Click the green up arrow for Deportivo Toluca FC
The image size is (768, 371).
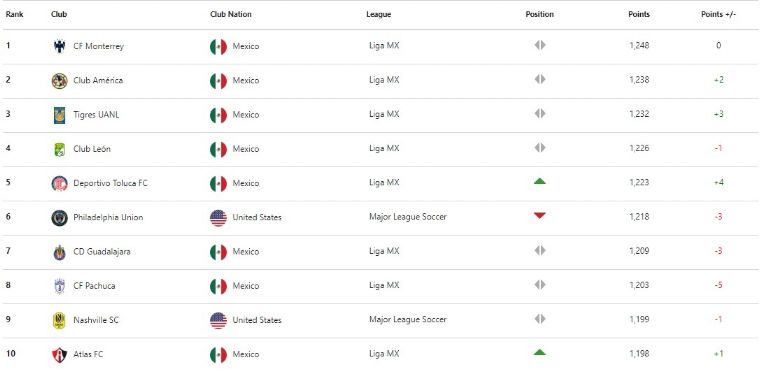(540, 181)
